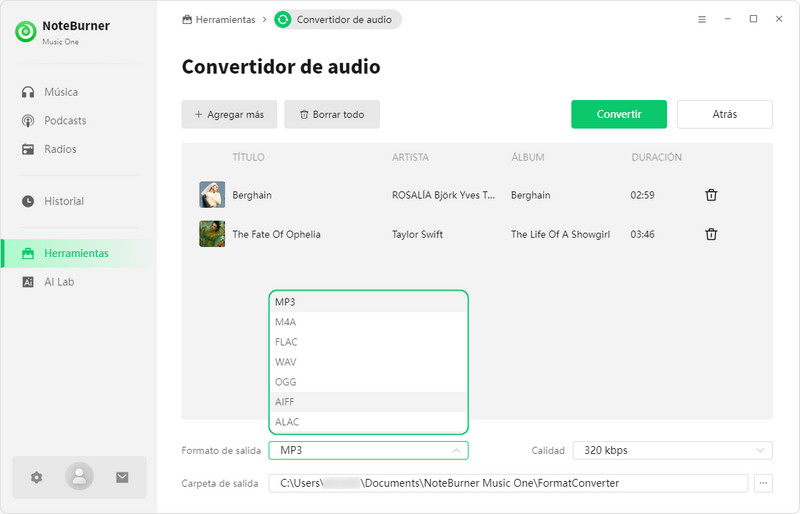Open the Calidad 320 kbps dropdown

[672, 450]
